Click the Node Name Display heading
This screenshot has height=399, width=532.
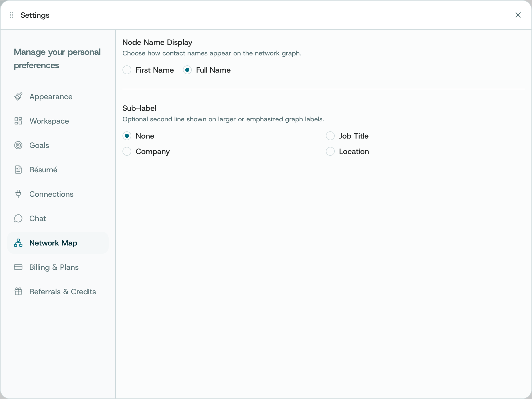[157, 42]
